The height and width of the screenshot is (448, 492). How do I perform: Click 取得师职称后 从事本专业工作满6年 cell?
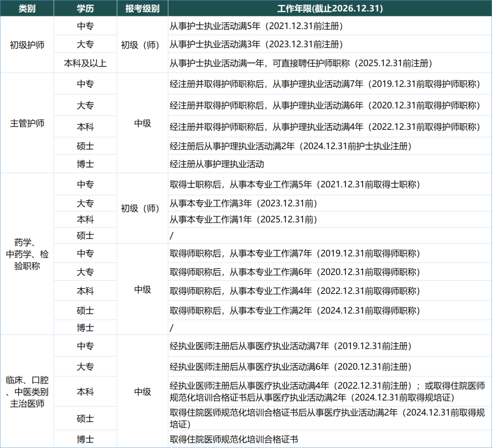[330, 272]
